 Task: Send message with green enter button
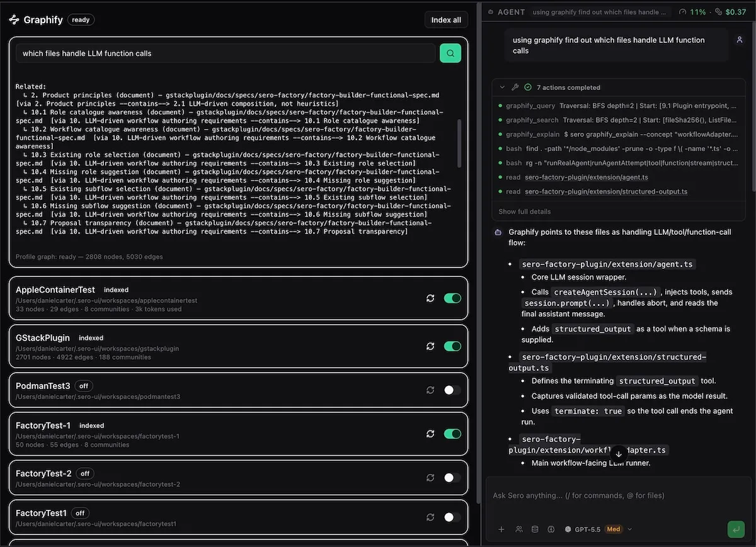[x=735, y=529]
